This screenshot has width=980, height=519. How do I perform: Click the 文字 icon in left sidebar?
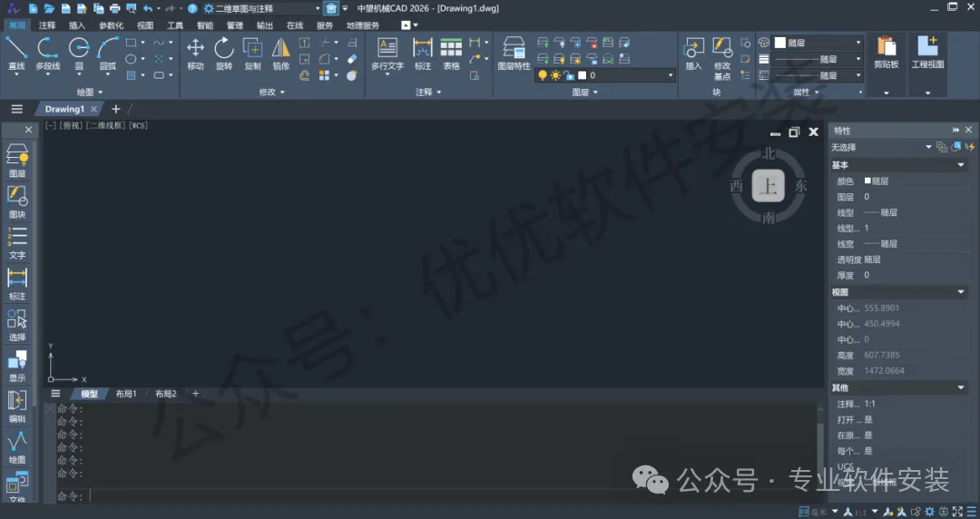click(17, 242)
